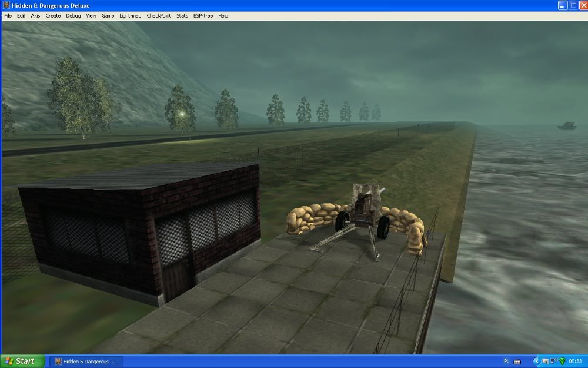Open the Game menu
588x368 pixels.
108,16
